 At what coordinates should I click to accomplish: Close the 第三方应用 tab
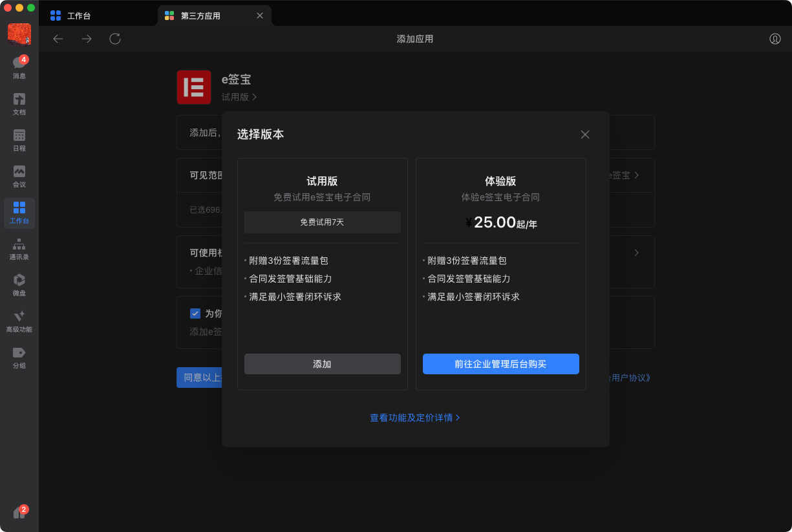pos(260,16)
